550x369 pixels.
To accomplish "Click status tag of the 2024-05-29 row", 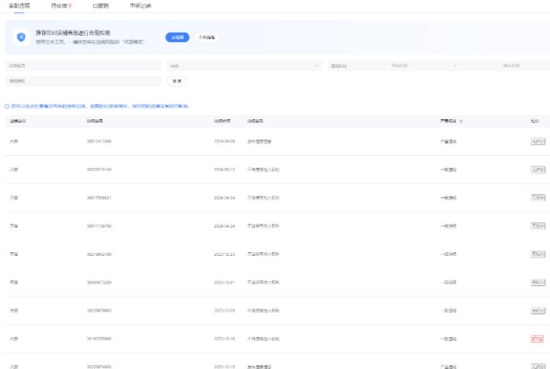I will 538,141.
